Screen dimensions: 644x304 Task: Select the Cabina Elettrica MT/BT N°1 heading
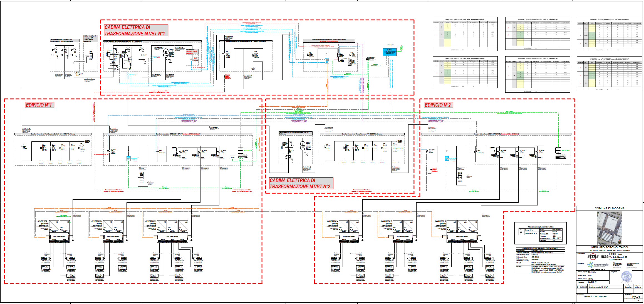pyautogui.click(x=136, y=30)
